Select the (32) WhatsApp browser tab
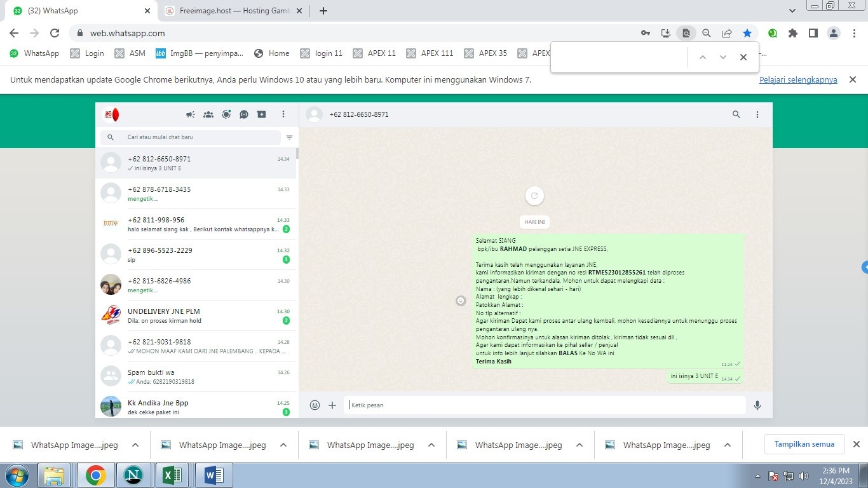The height and width of the screenshot is (488, 868). click(x=82, y=11)
